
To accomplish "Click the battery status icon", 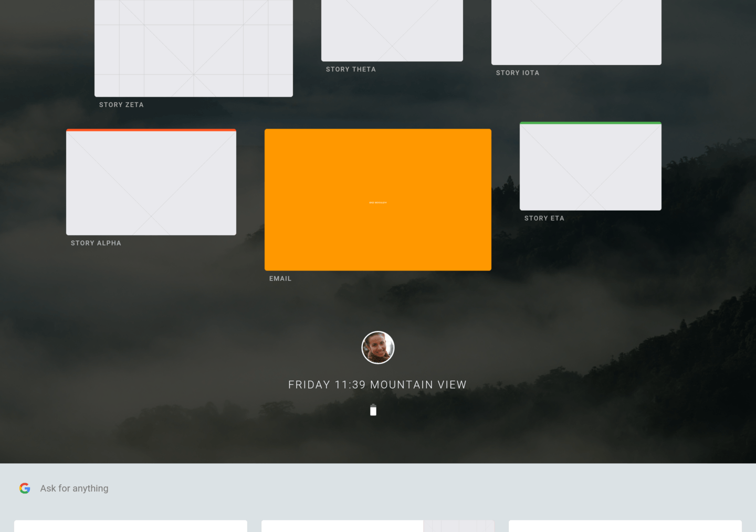I will [373, 410].
